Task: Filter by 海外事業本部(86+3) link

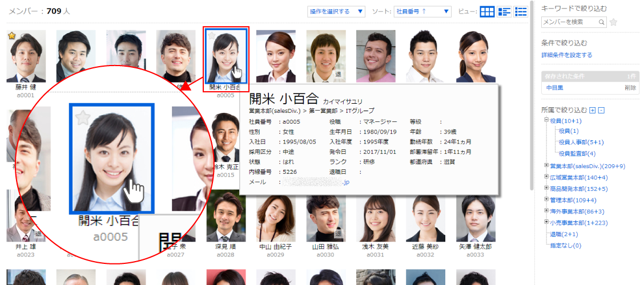Action: click(x=577, y=212)
